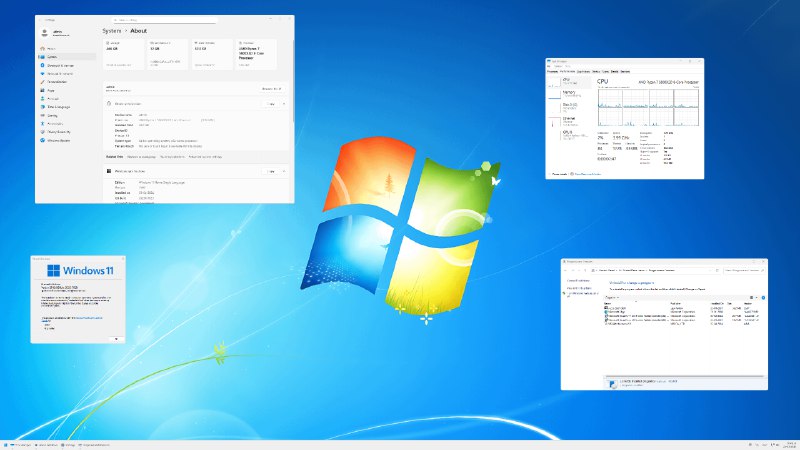Click the Settings window vertical scrollbar
The height and width of the screenshot is (450, 800).
tap(293, 80)
